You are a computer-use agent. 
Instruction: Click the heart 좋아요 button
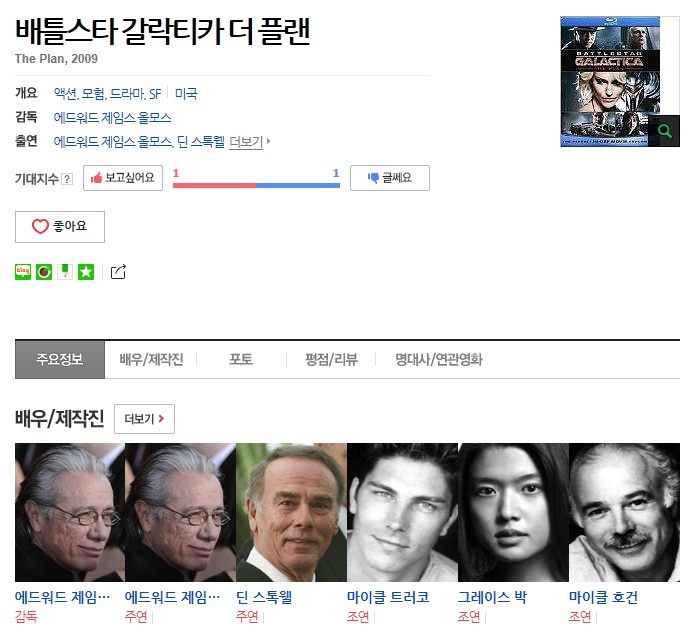point(60,227)
